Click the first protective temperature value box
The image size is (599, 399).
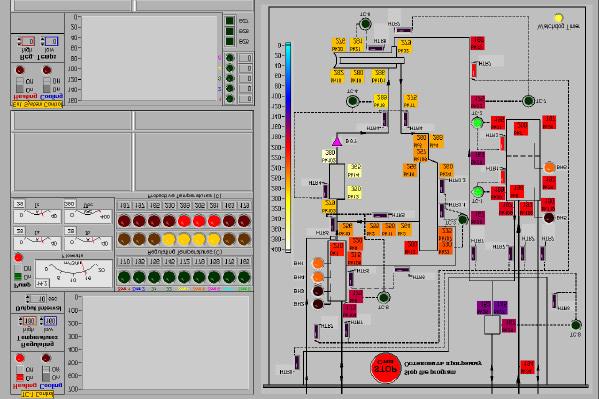125,206
